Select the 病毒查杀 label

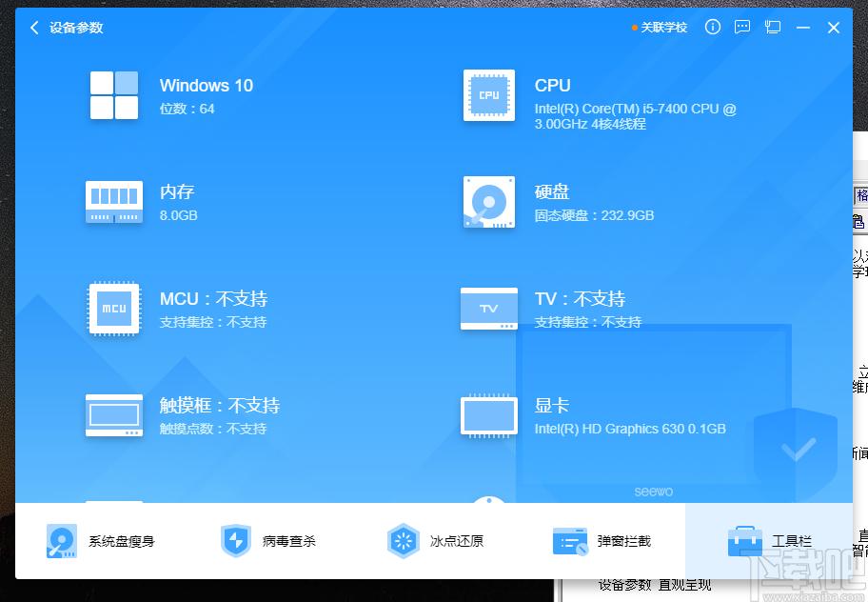coord(289,541)
